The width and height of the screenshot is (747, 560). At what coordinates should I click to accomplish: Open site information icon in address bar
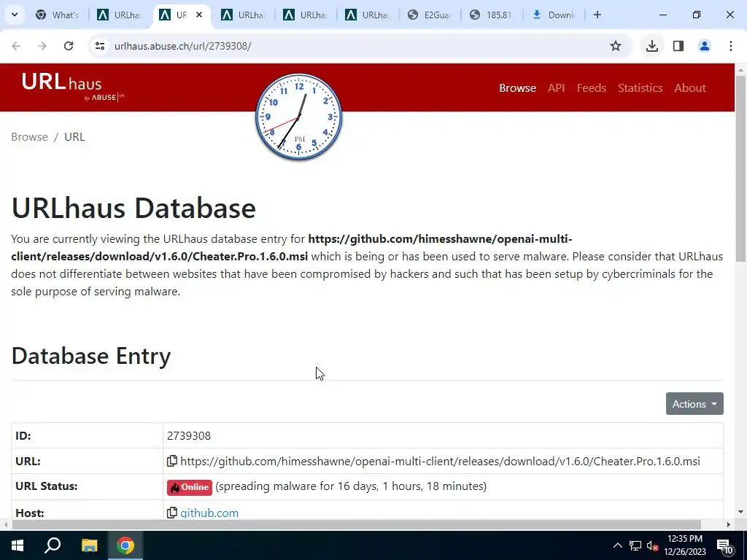(x=100, y=46)
